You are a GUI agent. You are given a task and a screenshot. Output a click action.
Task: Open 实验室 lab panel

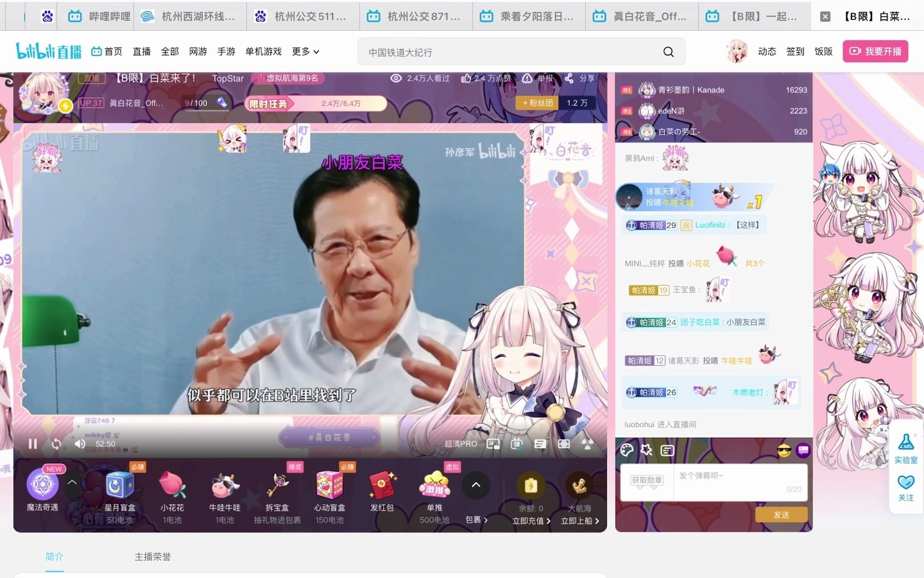906,448
